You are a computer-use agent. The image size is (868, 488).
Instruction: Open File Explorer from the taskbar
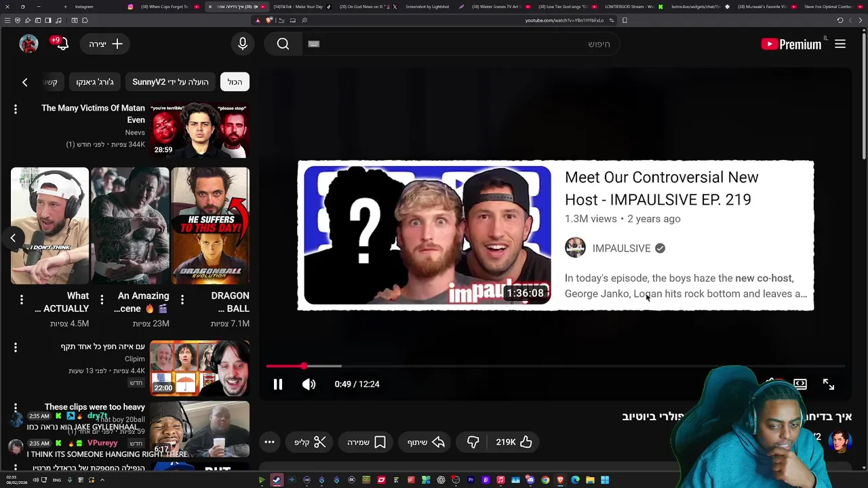pyautogui.click(x=590, y=480)
